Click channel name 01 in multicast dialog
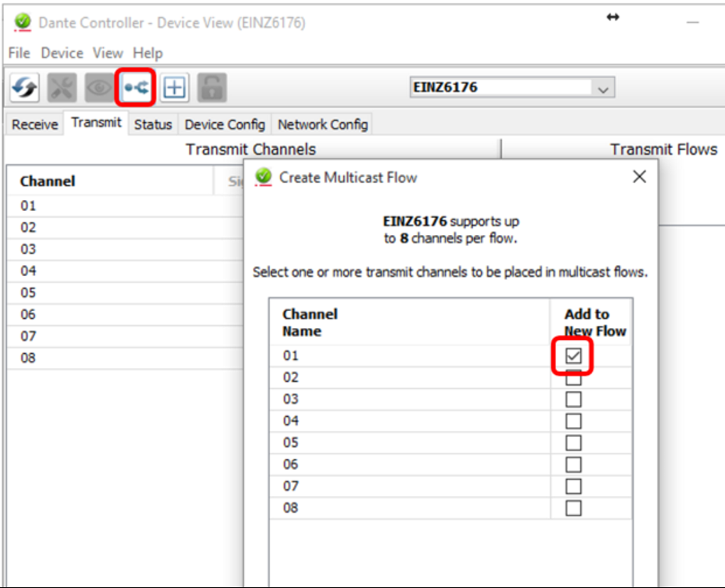The width and height of the screenshot is (725, 588). (291, 355)
